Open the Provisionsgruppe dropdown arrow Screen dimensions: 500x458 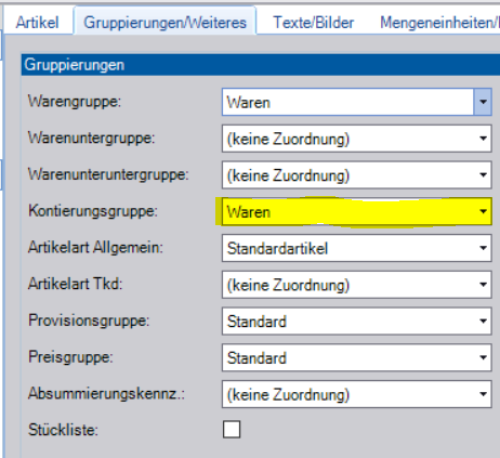click(483, 321)
